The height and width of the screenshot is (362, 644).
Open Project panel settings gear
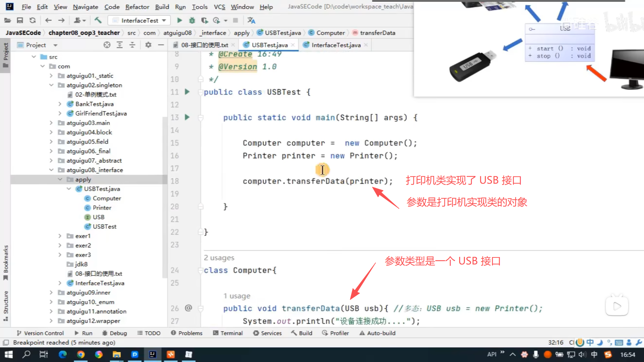tap(148, 45)
